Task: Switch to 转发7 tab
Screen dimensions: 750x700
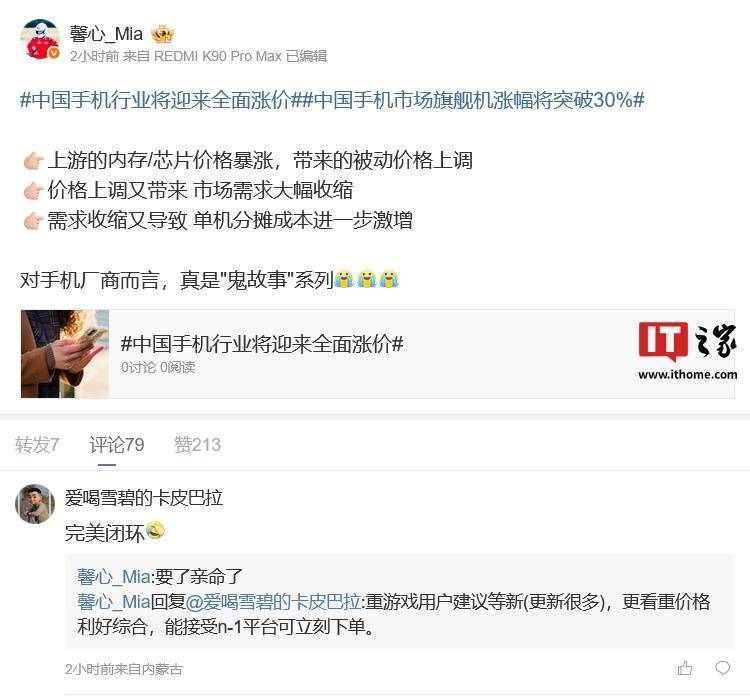Action: pos(37,444)
